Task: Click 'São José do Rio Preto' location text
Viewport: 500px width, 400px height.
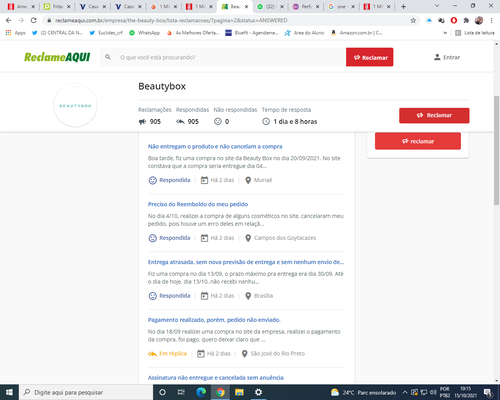Action: [x=278, y=353]
